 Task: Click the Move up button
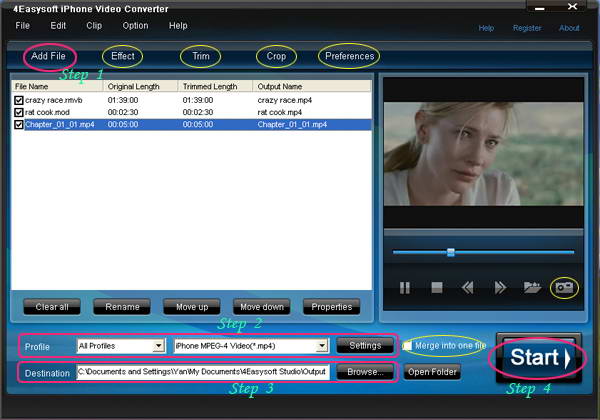tap(192, 307)
